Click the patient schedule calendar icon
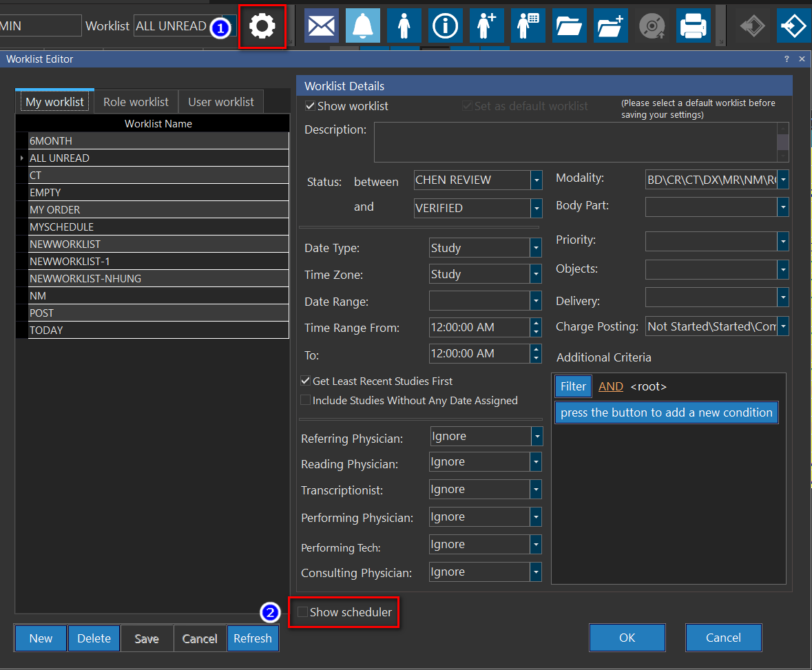Viewport: 812px width, 670px height. click(x=528, y=26)
